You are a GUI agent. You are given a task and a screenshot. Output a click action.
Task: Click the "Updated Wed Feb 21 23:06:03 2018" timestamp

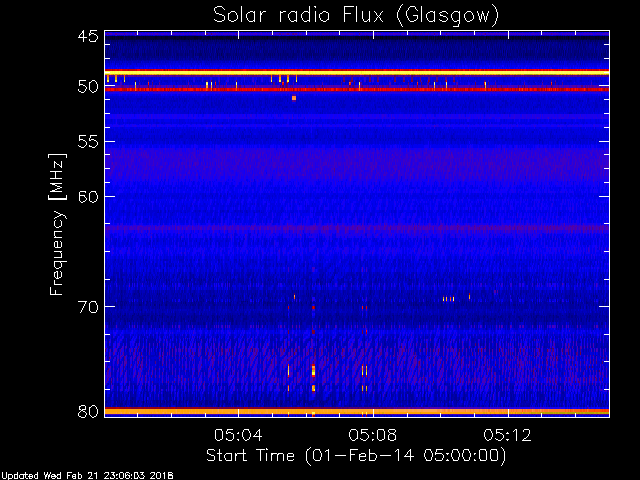click(x=87, y=476)
